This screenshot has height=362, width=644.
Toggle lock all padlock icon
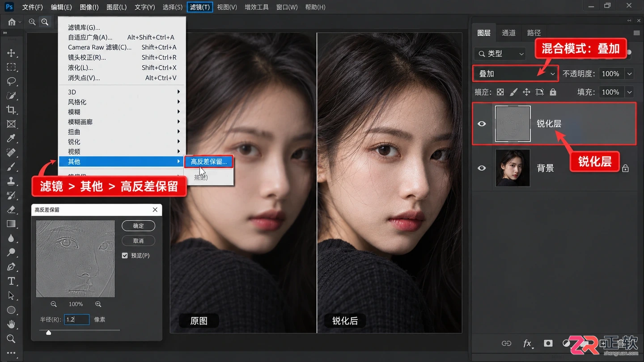click(553, 92)
